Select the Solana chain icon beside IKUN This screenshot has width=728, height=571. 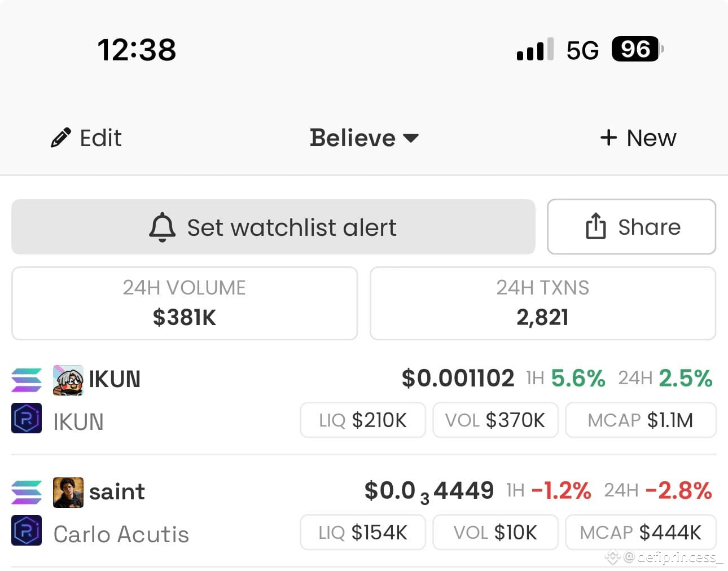pos(27,380)
